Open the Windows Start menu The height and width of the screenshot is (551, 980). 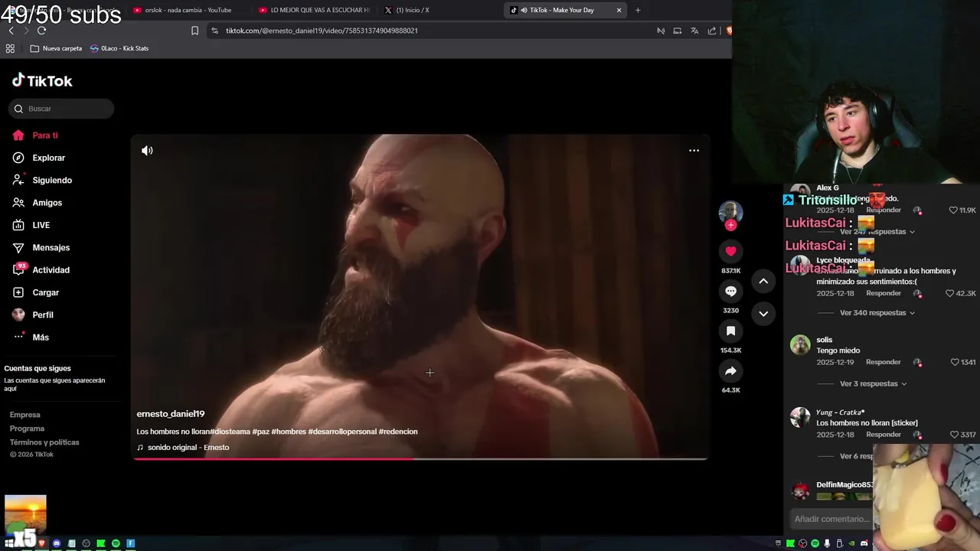[x=9, y=544]
